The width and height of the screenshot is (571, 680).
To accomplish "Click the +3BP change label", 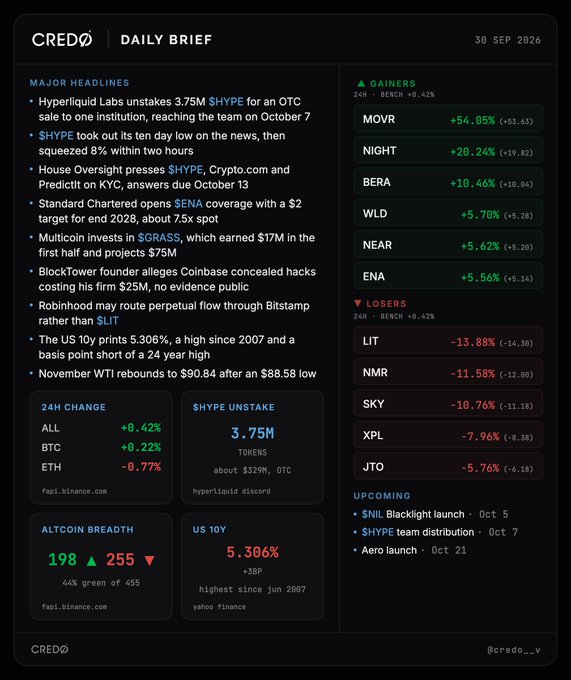I will pos(252,572).
